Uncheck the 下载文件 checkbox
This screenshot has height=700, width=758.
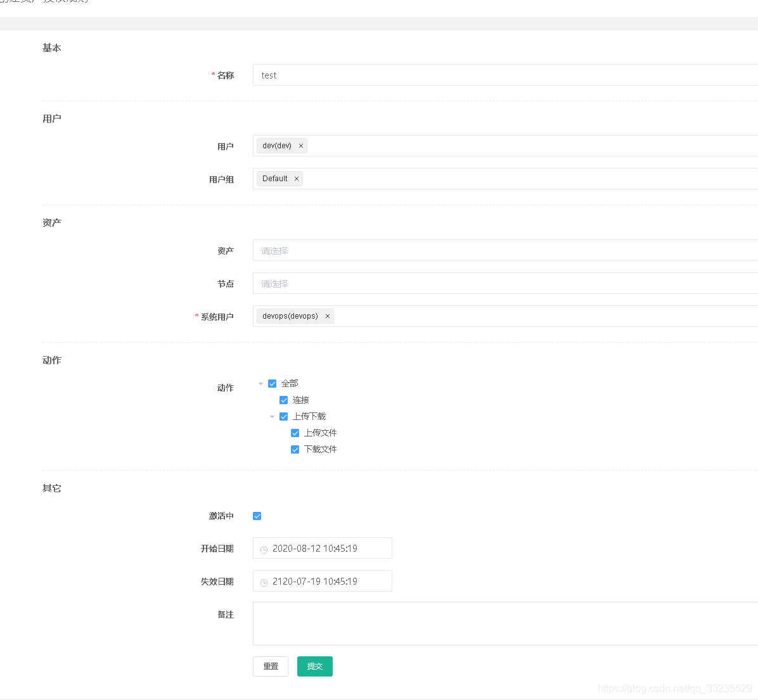[x=295, y=449]
